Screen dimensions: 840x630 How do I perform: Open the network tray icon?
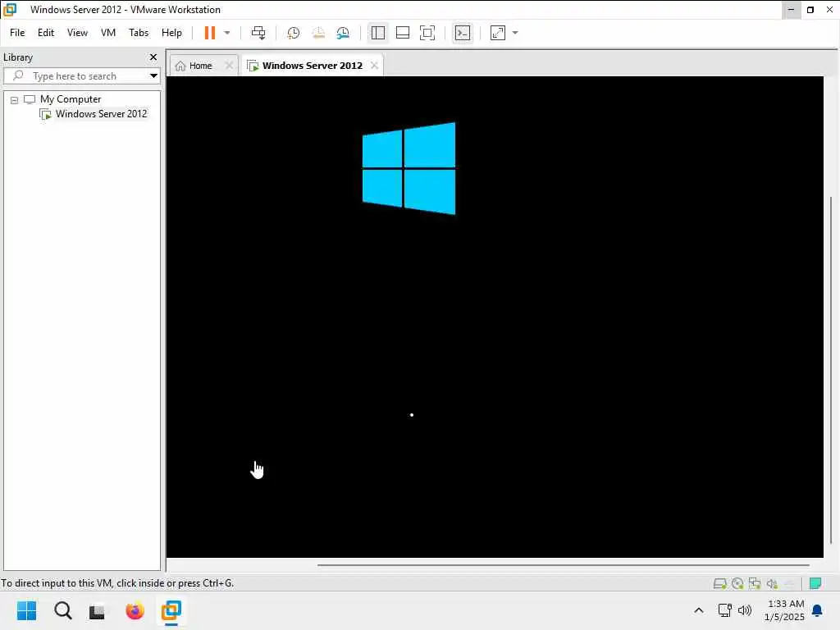click(x=725, y=610)
